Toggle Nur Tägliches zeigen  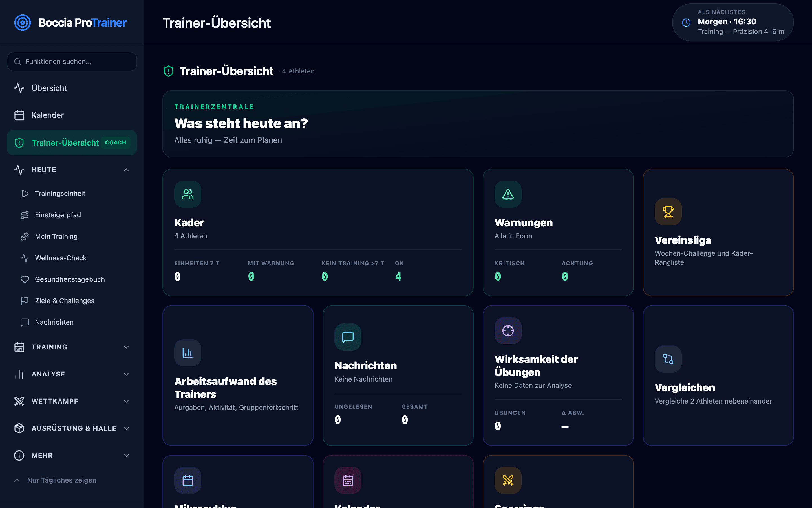[72, 480]
